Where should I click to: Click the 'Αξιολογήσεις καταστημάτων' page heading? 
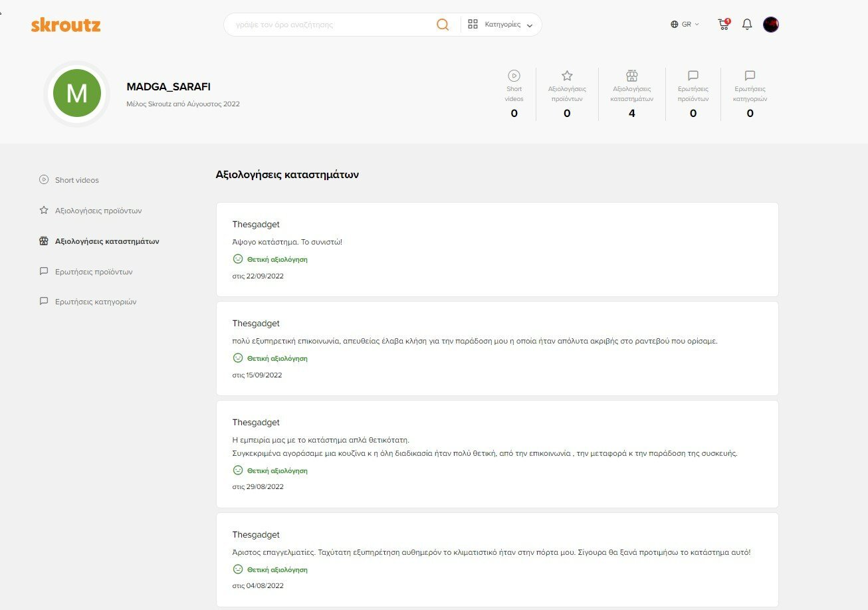click(x=287, y=175)
